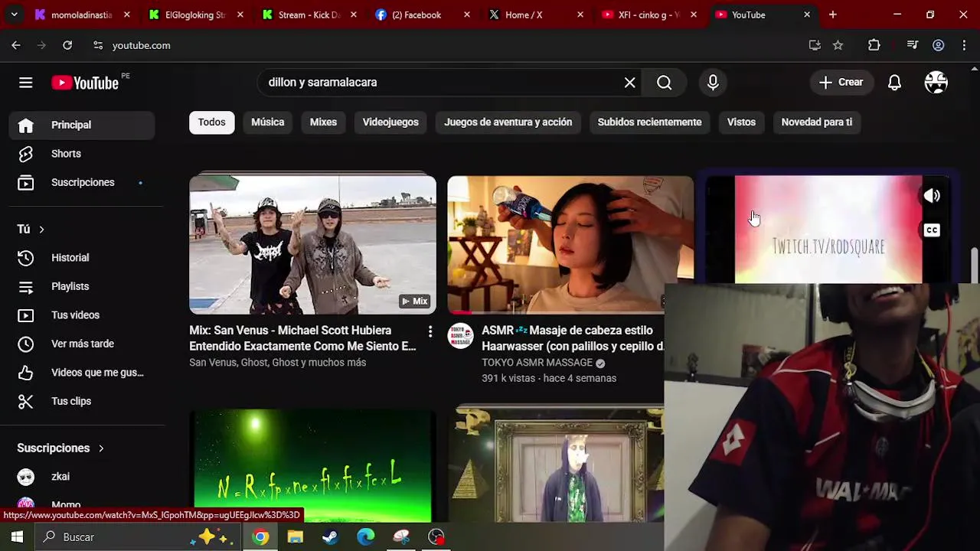Open three-dot menu for San Venus mix
The height and width of the screenshot is (551, 980).
[430, 331]
